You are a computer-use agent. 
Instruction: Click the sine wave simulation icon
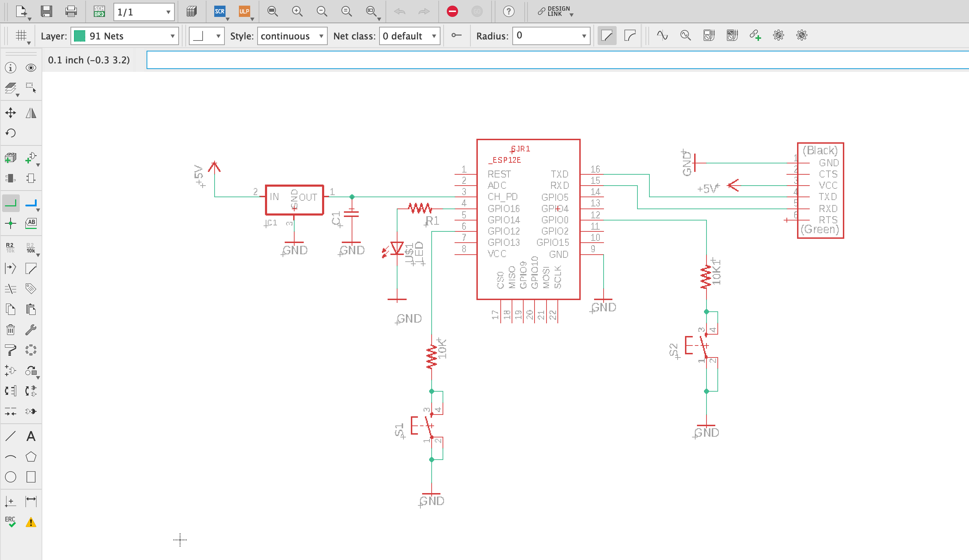click(x=662, y=35)
